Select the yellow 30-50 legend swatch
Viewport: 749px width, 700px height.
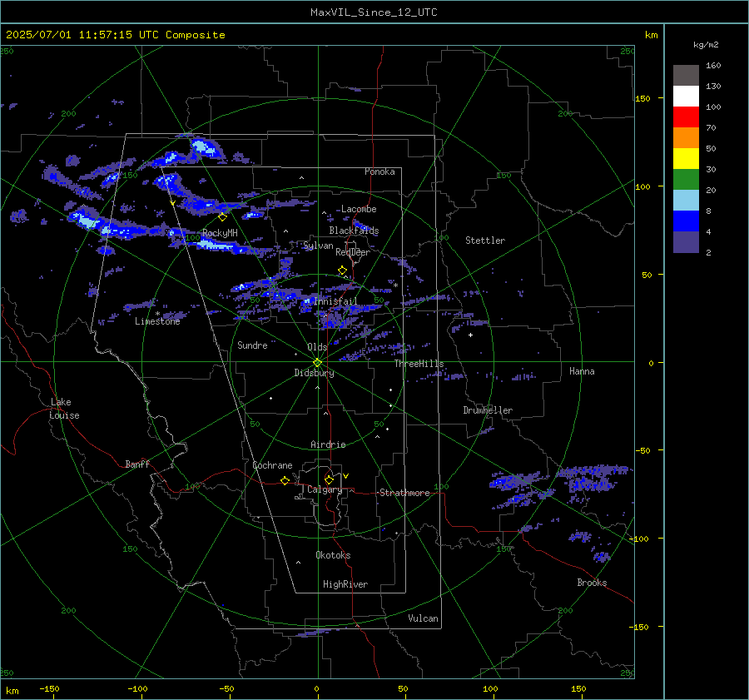686,159
